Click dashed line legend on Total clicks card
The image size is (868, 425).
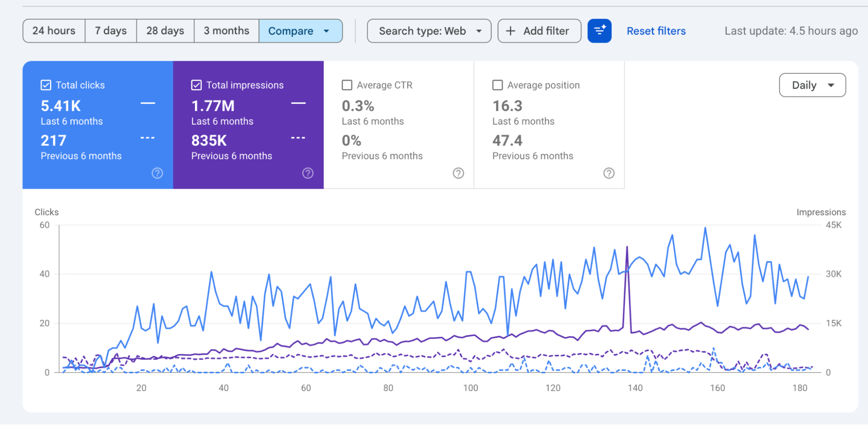coord(148,138)
